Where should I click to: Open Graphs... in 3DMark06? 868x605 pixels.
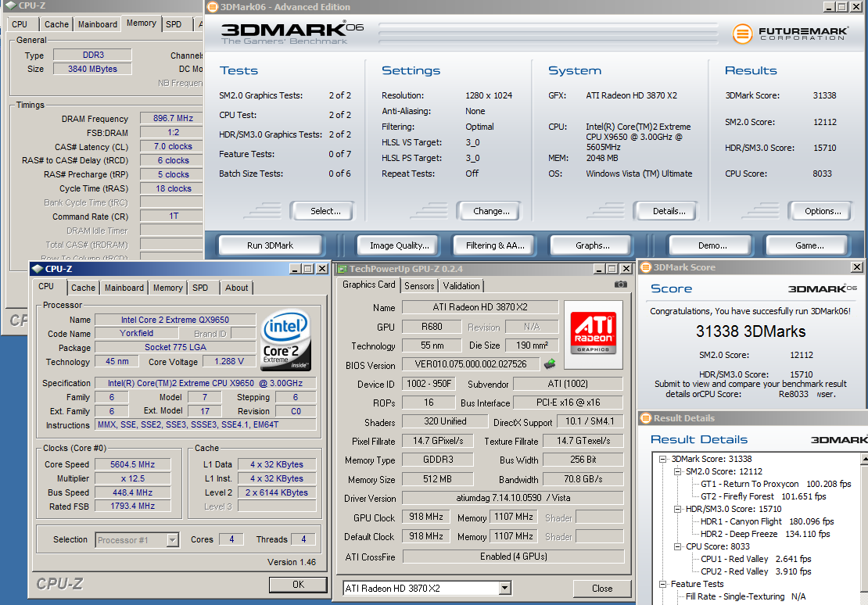pos(592,245)
